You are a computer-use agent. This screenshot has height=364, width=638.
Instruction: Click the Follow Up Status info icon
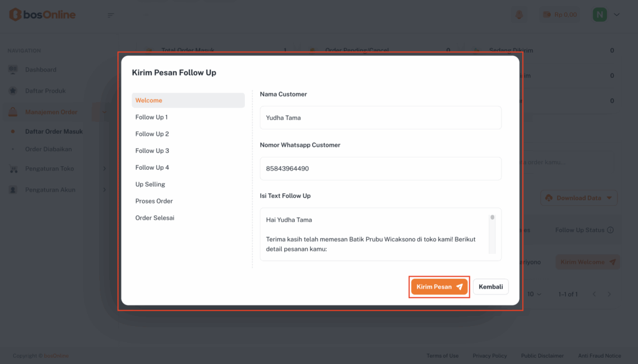coord(610,230)
